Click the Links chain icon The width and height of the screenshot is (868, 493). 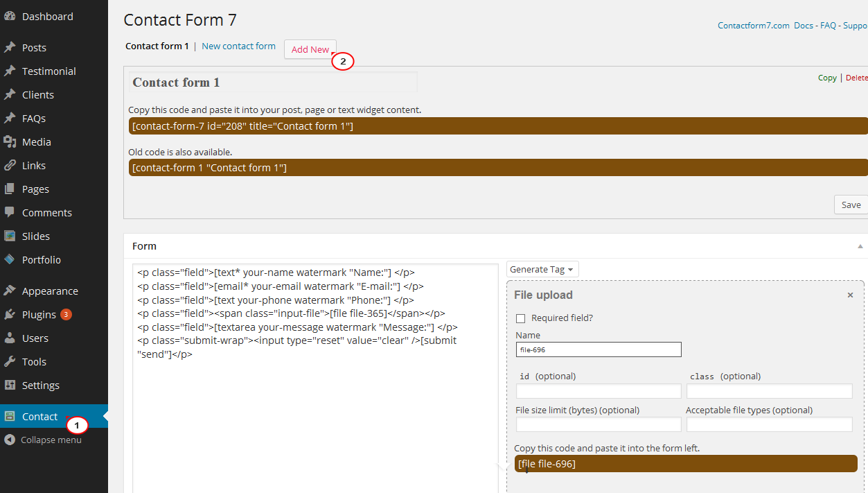(10, 166)
